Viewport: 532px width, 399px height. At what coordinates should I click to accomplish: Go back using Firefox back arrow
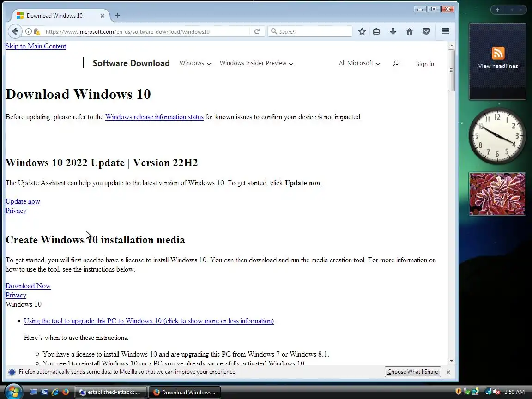[x=15, y=31]
